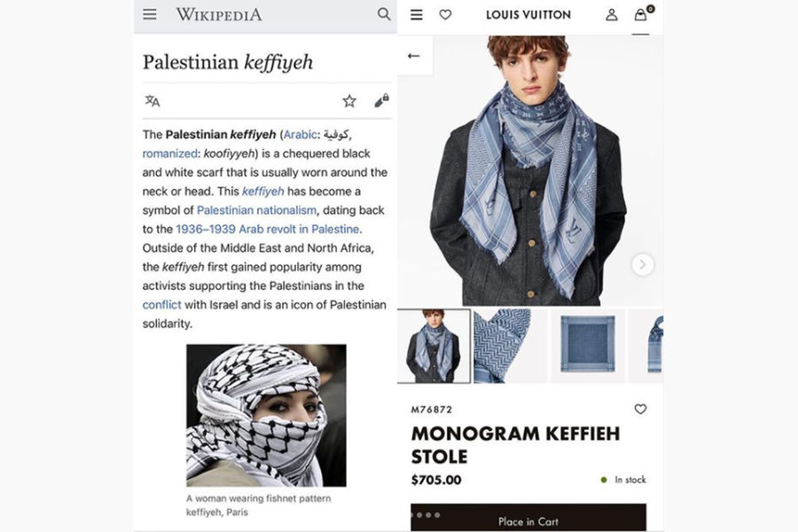This screenshot has height=532, width=798.
Task: Go back using the left arrow
Action: (414, 56)
